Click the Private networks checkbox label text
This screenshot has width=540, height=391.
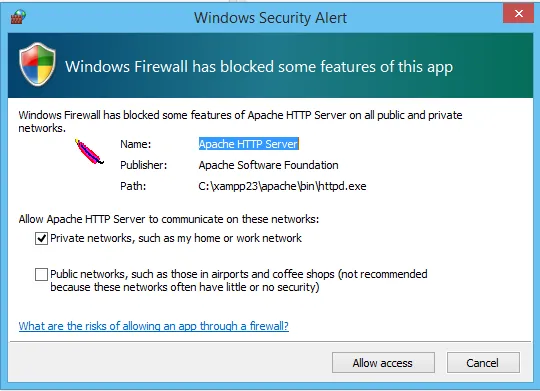coord(176,238)
